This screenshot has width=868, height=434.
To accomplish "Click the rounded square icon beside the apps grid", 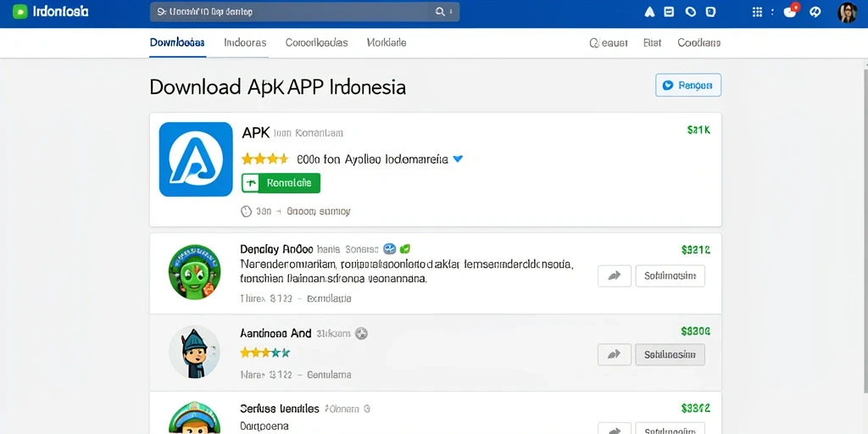I will click(711, 12).
